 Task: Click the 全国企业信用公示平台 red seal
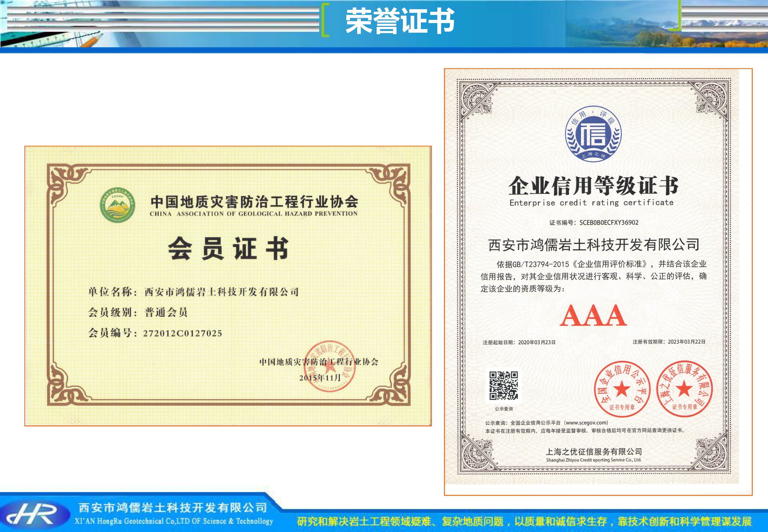click(622, 389)
